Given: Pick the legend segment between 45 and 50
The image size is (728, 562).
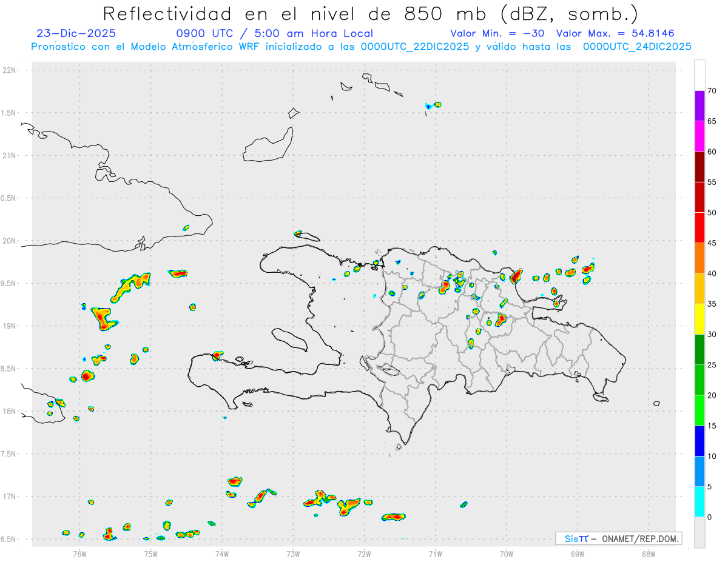Looking at the screenshot, I should pyautogui.click(x=699, y=228).
